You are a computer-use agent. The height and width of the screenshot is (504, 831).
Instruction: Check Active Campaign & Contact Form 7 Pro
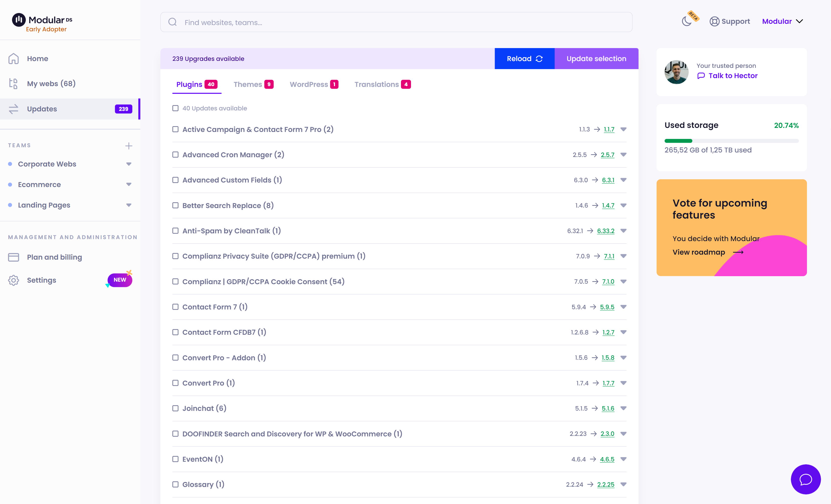click(x=175, y=129)
